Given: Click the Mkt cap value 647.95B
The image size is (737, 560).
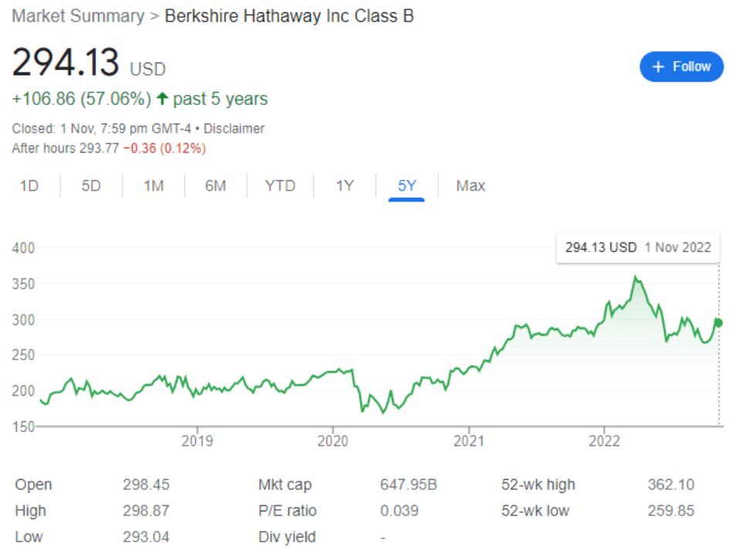Looking at the screenshot, I should coord(408,485).
